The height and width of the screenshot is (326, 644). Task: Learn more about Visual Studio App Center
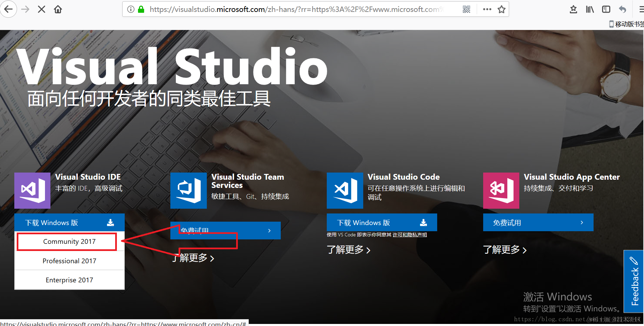(x=505, y=250)
